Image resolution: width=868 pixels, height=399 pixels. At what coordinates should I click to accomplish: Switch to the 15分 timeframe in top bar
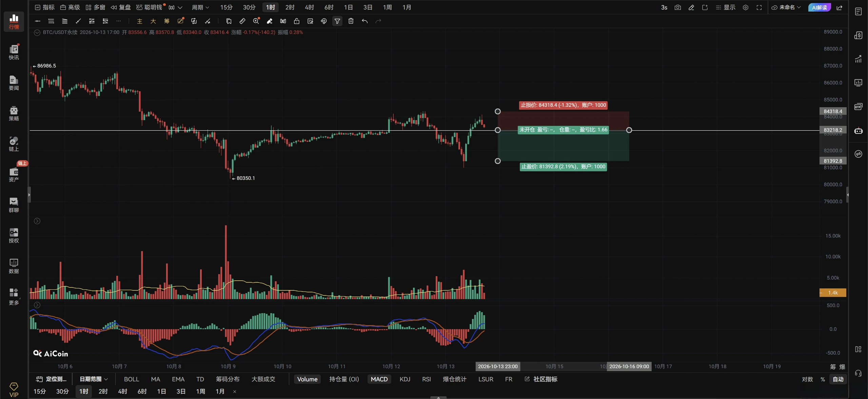[226, 7]
